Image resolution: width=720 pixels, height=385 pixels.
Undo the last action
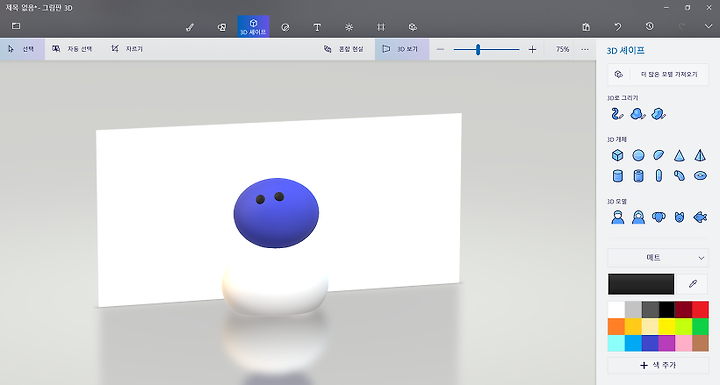point(618,27)
